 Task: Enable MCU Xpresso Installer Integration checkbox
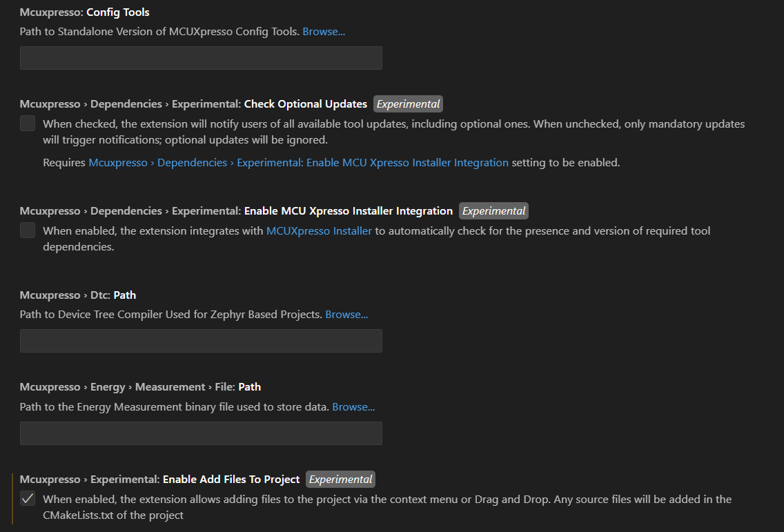tap(27, 230)
